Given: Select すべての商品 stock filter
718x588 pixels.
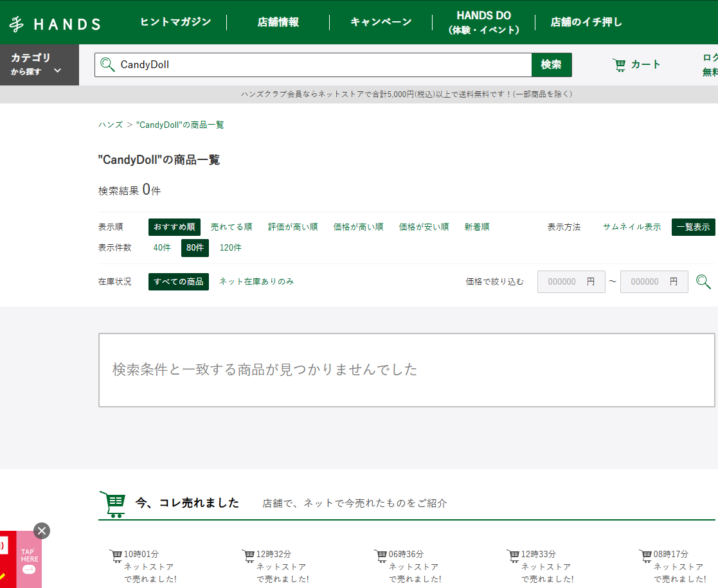Looking at the screenshot, I should (179, 281).
